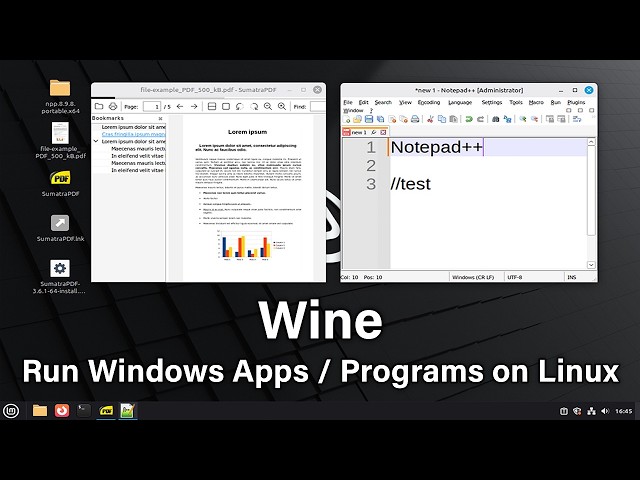Zoom in using SumatraPDF magnifier icon
The height and width of the screenshot is (480, 640).
tap(282, 107)
